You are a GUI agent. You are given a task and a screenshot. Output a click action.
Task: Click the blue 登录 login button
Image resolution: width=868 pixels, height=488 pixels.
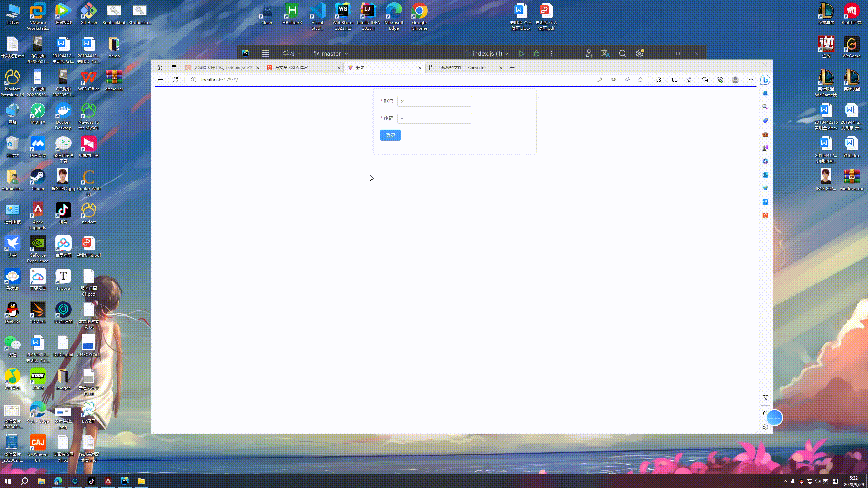tap(390, 135)
